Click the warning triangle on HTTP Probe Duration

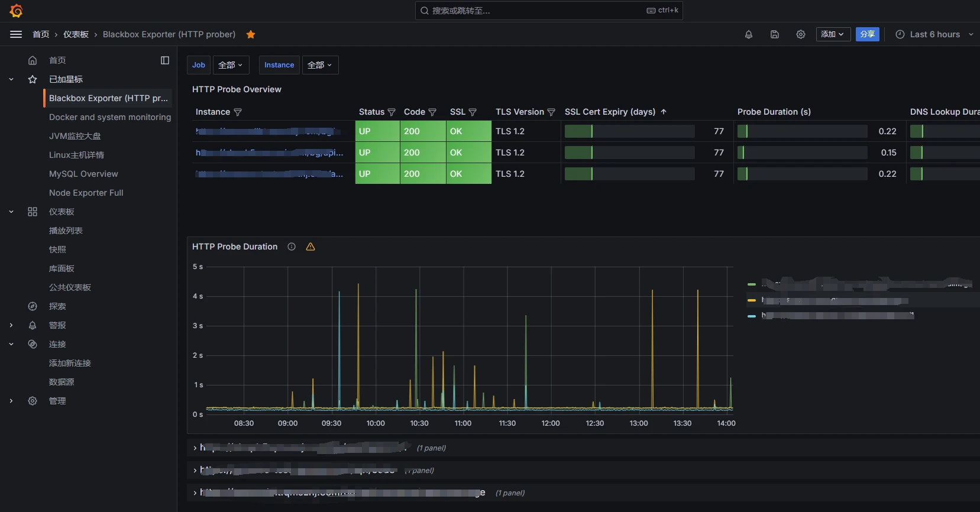pos(311,247)
